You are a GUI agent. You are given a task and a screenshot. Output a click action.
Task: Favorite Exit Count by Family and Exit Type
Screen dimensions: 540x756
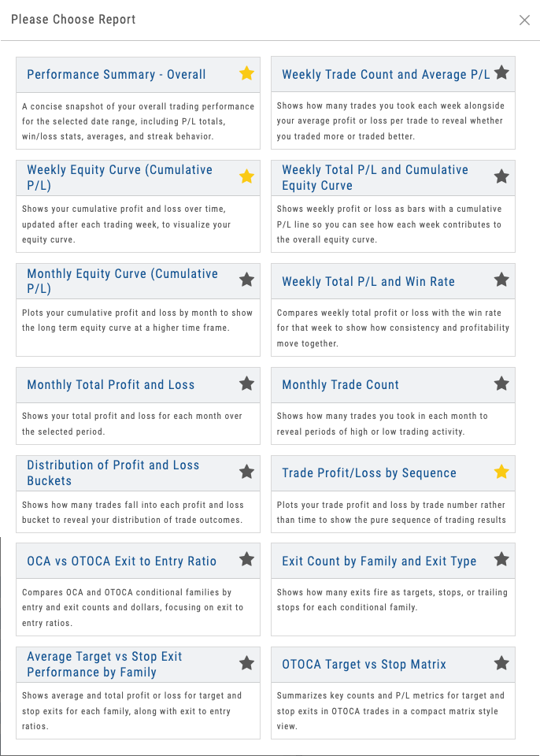click(x=501, y=560)
